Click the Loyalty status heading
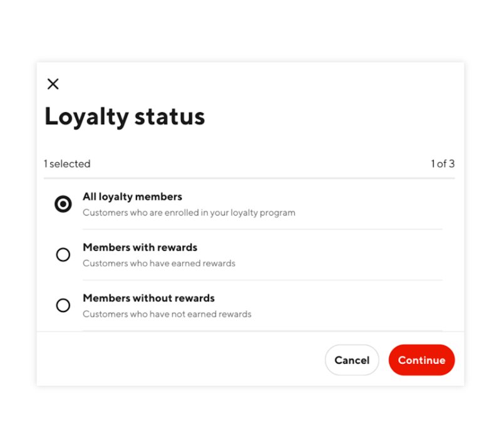Image resolution: width=501 pixels, height=448 pixels. 124,117
